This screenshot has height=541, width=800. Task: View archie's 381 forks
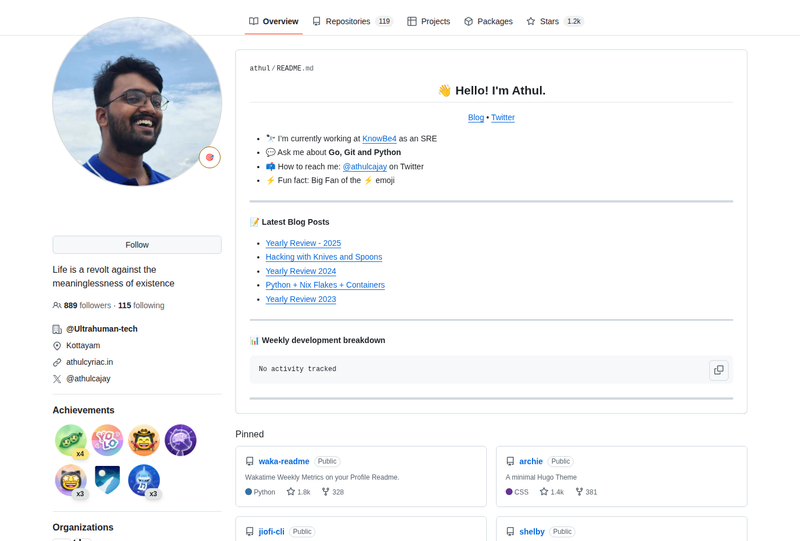(586, 492)
